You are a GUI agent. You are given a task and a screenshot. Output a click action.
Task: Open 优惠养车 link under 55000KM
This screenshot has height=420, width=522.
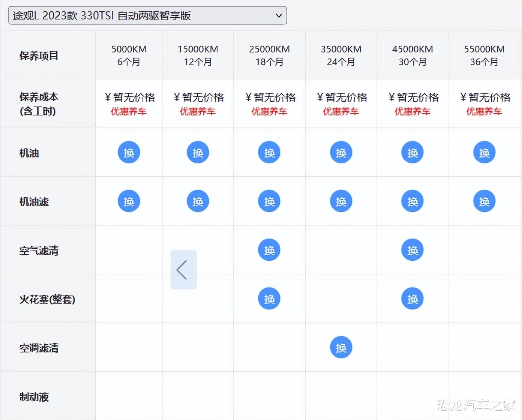(484, 111)
